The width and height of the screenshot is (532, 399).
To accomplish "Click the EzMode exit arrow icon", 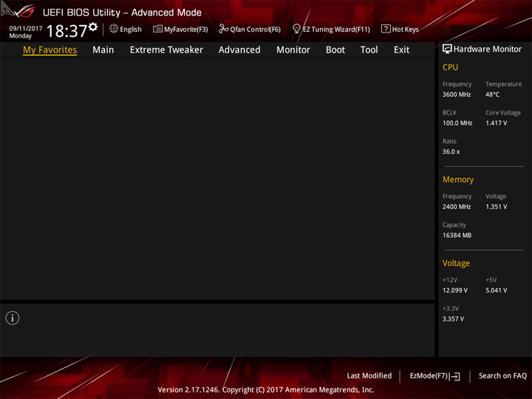I will (x=455, y=376).
